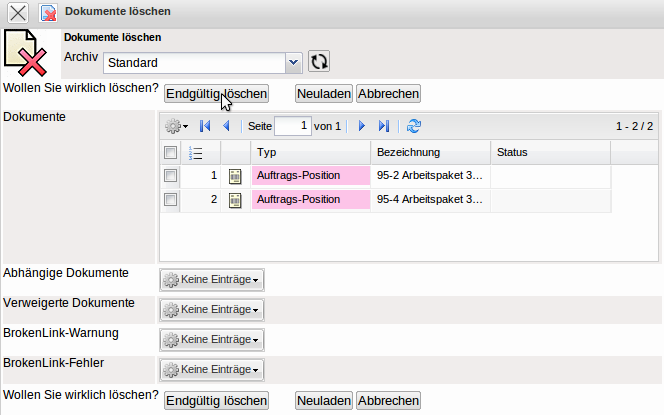The image size is (664, 415).
Task: Open the Archiv Standard dropdown arrow
Action: coord(293,63)
